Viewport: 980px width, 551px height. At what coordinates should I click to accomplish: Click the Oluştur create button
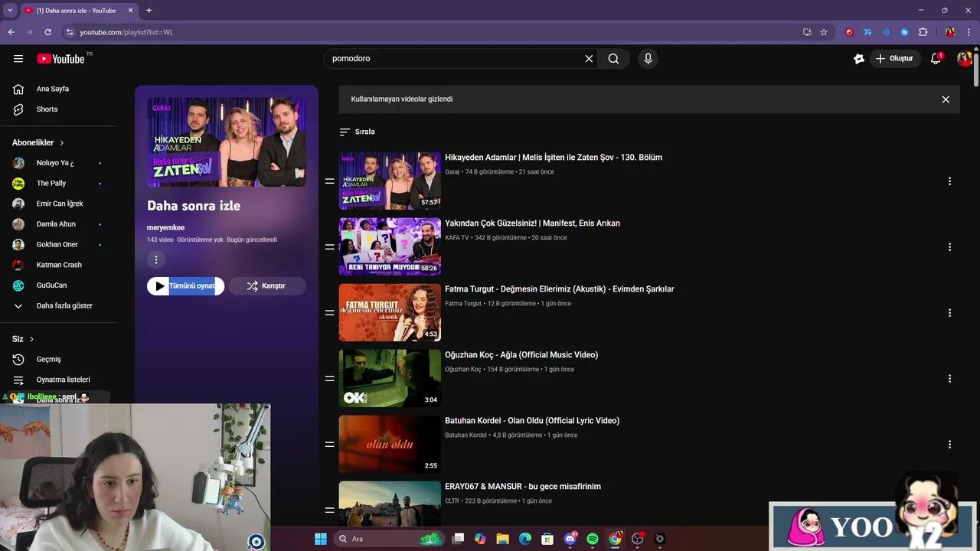pos(894,59)
